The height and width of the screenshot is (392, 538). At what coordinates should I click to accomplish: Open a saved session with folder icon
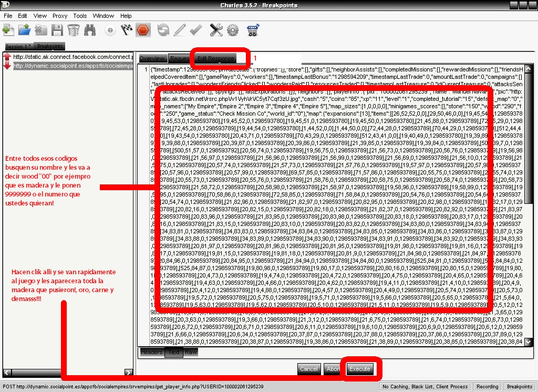point(24,30)
